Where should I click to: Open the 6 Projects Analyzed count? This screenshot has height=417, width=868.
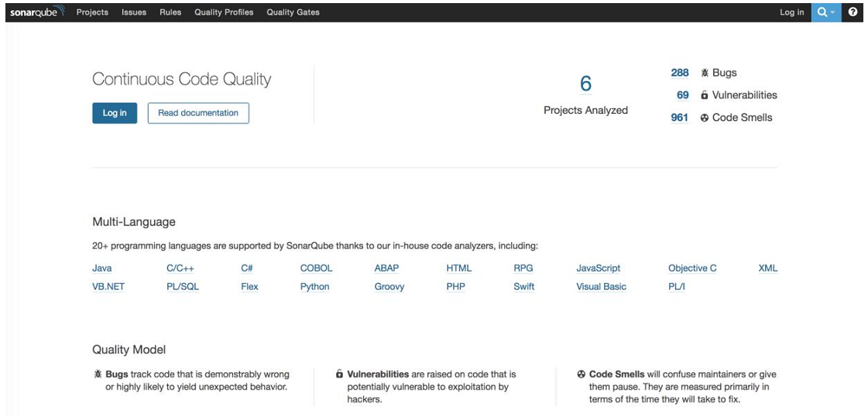pyautogui.click(x=585, y=84)
